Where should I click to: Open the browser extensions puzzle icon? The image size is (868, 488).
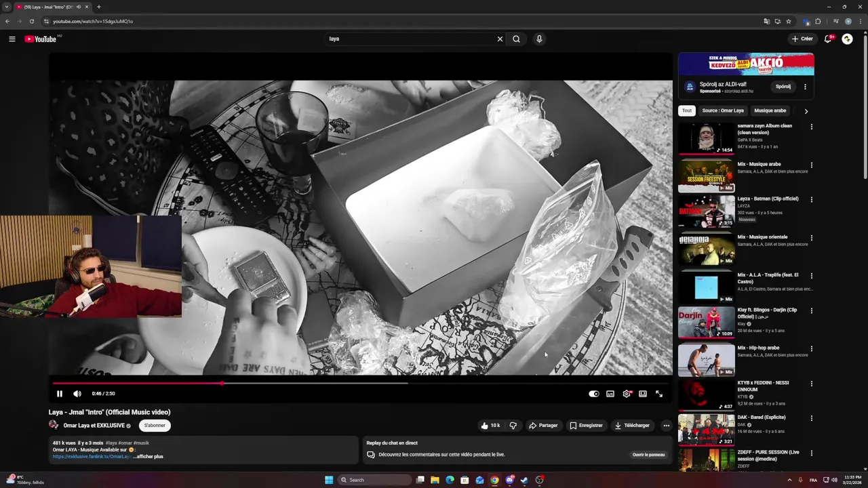[x=818, y=21]
